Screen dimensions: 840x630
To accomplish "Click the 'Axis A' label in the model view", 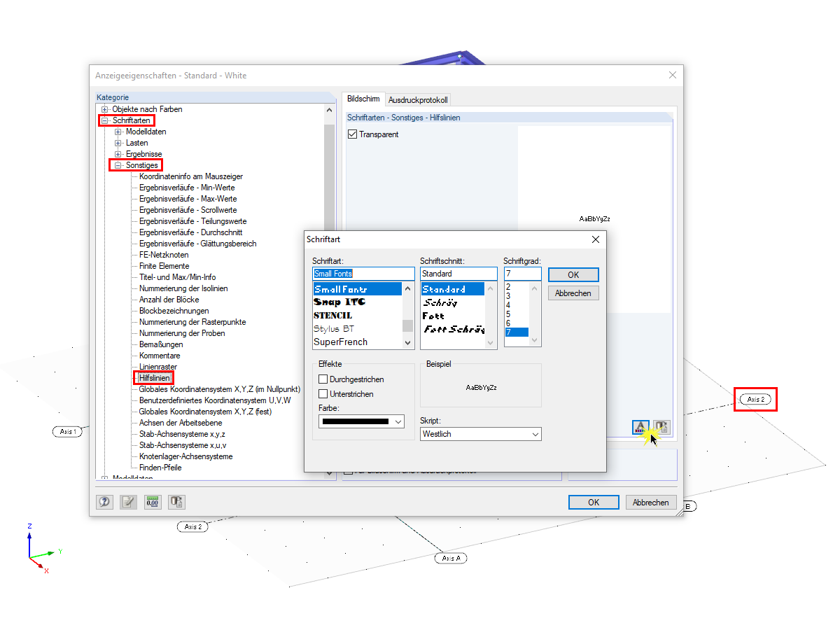I will click(451, 559).
